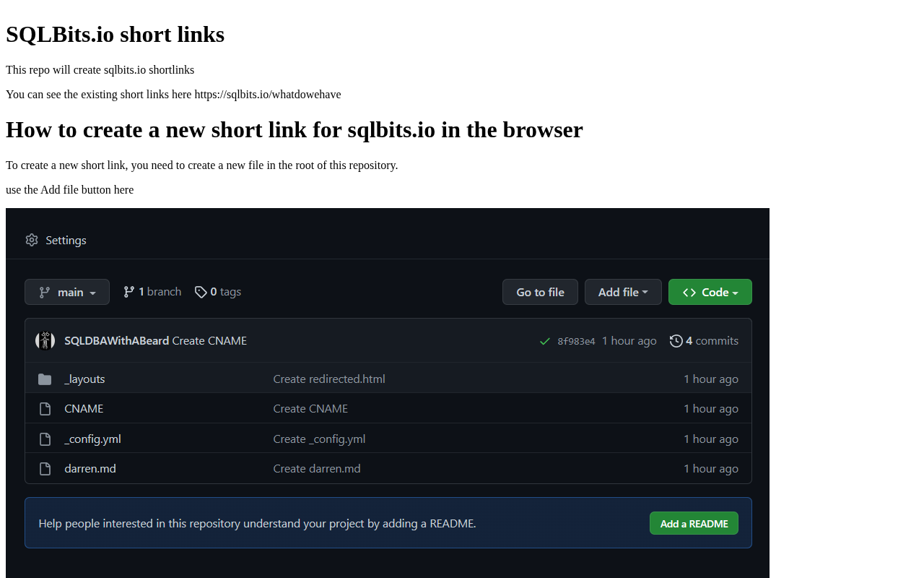Screen dimensions: 924x578
Task: Click the SQLDBAWithABeard avatar image
Action: point(45,340)
